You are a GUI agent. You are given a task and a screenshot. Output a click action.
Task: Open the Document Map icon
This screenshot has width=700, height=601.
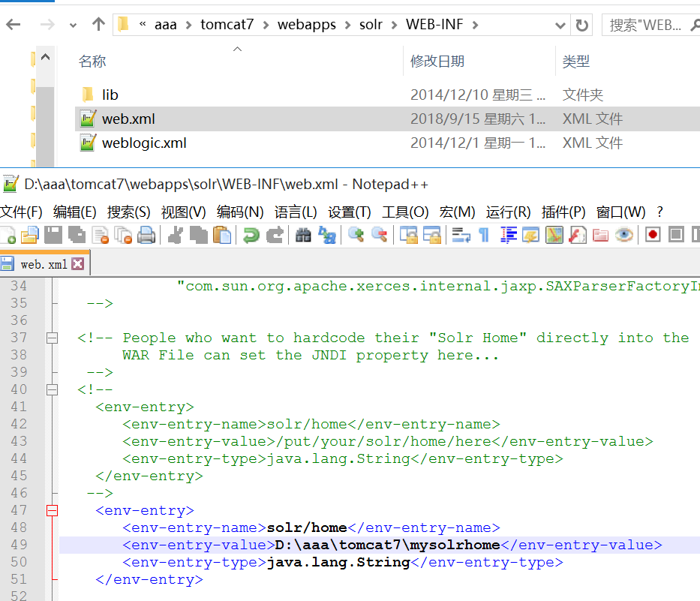(554, 235)
